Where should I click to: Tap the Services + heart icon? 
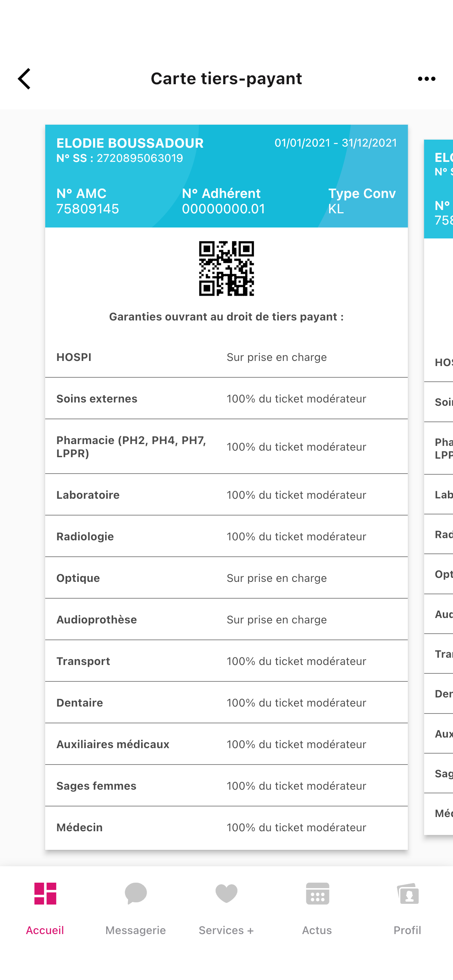click(226, 893)
